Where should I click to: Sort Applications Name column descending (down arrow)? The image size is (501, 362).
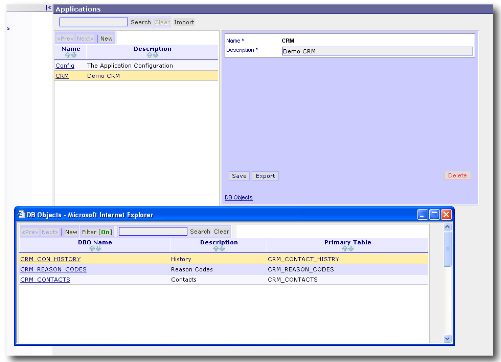coord(74,55)
